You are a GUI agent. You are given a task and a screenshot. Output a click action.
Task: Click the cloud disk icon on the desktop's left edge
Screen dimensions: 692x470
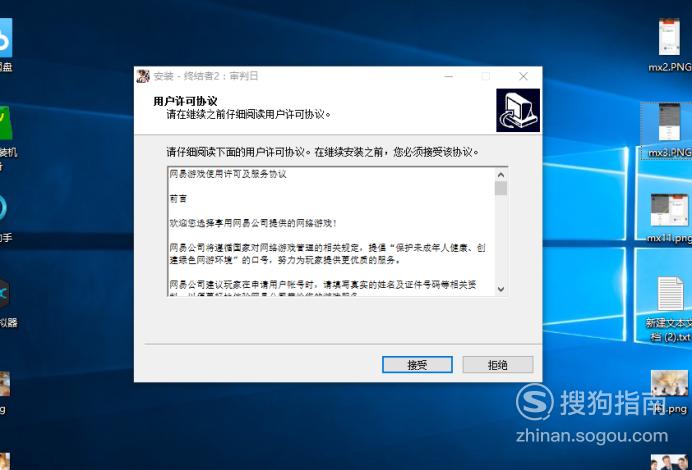tap(5, 44)
